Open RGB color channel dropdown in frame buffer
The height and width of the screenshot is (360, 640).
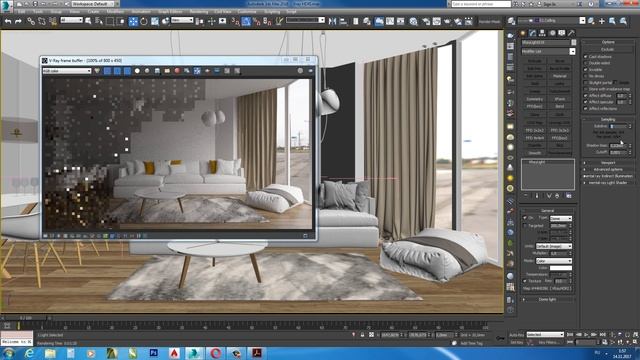pos(67,71)
